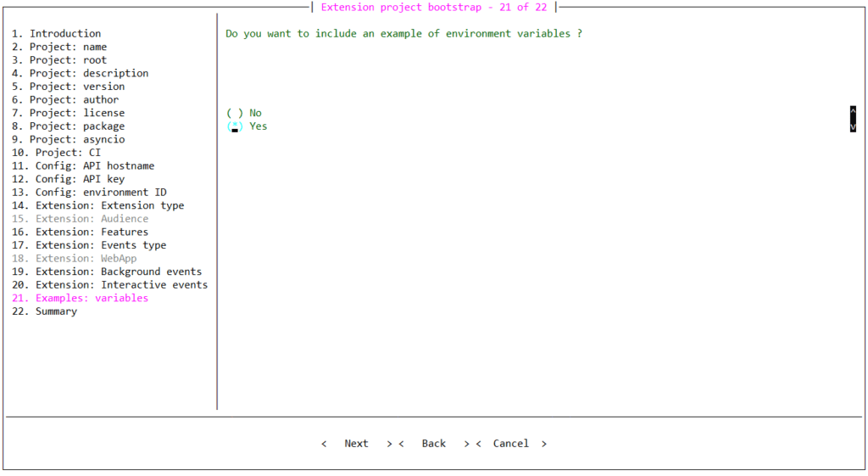The image size is (868, 476).
Task: Click the scrollbar down arrow
Action: pyautogui.click(x=853, y=126)
